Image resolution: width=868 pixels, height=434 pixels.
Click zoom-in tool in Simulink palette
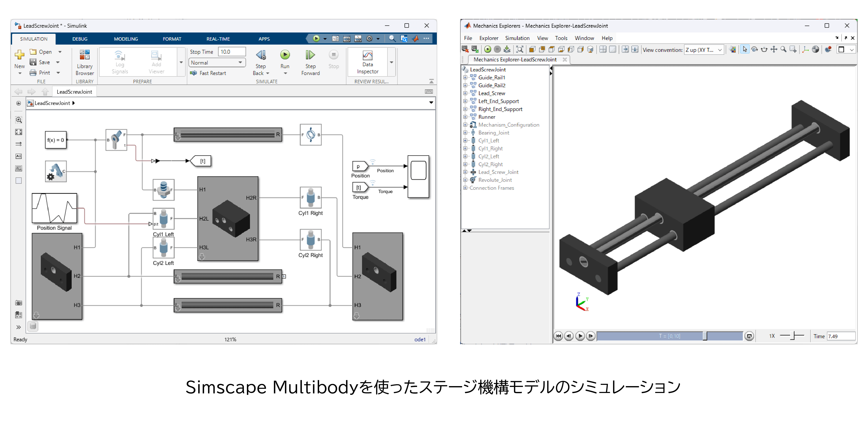tap(19, 120)
